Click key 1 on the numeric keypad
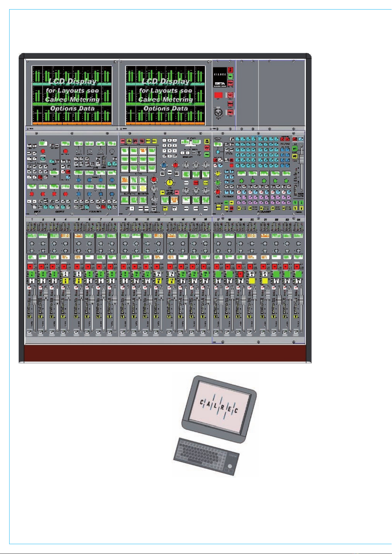The height and width of the screenshot is (554, 392). [x=165, y=140]
